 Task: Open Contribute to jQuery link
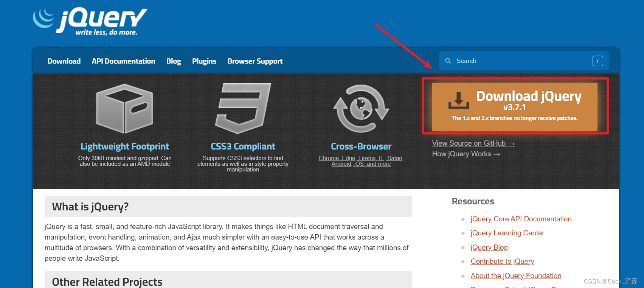[x=502, y=262]
